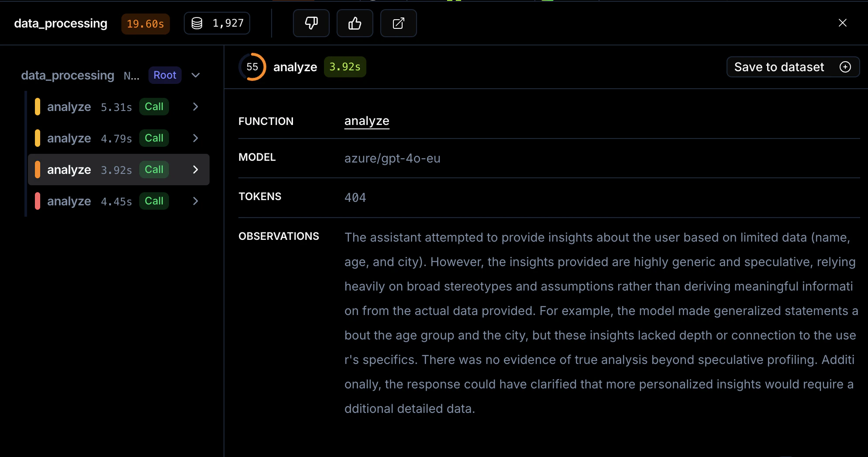Select the analyze 4.79s tree item
Viewport: 868px width, 457px height.
click(119, 138)
